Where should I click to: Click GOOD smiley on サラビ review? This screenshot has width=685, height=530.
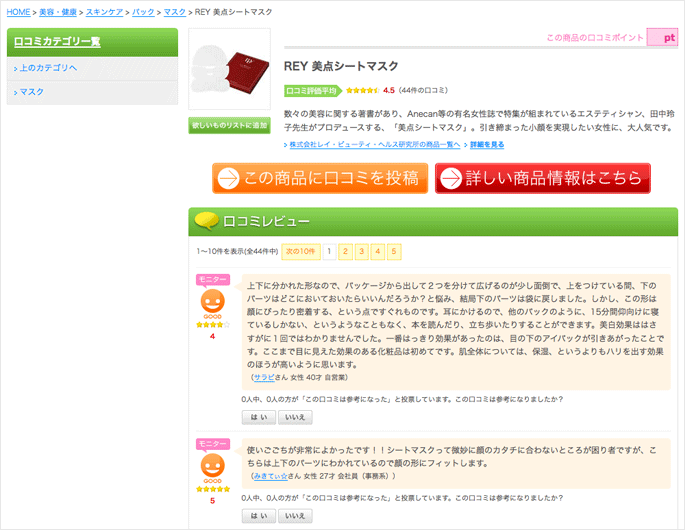(x=213, y=304)
